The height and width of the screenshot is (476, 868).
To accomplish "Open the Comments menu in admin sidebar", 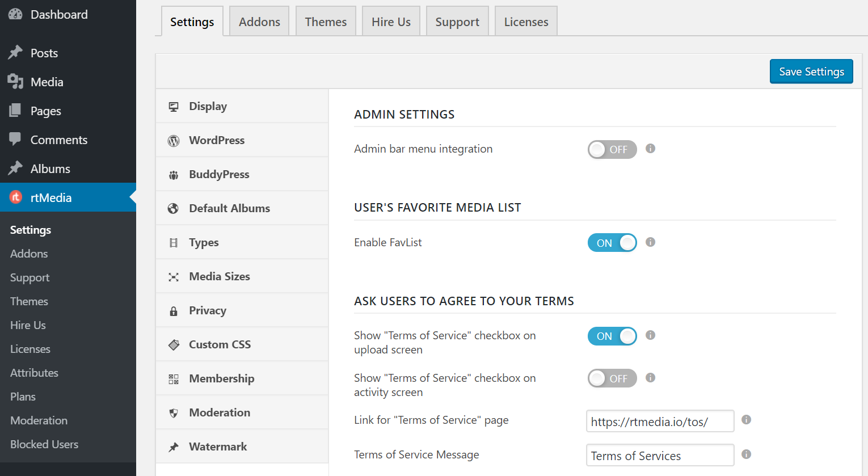I will pyautogui.click(x=59, y=140).
